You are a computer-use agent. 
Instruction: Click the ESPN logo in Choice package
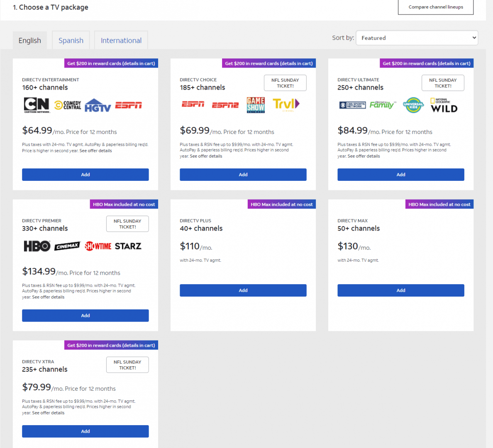click(x=193, y=104)
